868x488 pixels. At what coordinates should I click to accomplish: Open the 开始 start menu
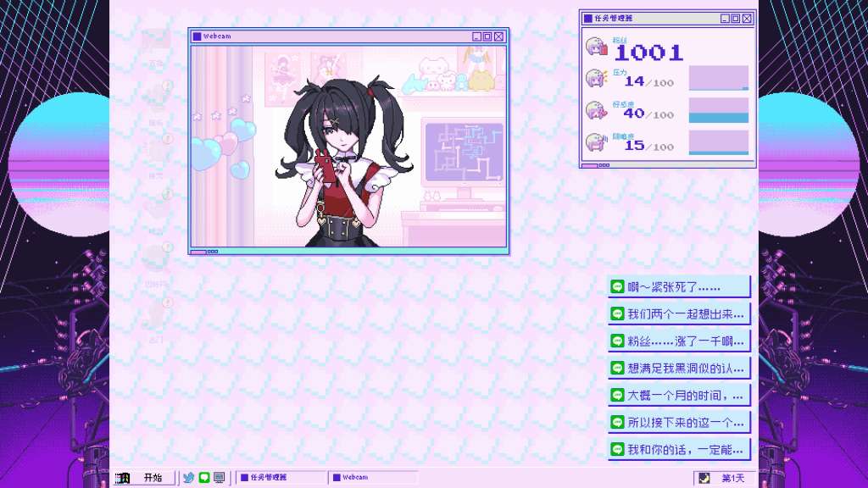tap(145, 478)
